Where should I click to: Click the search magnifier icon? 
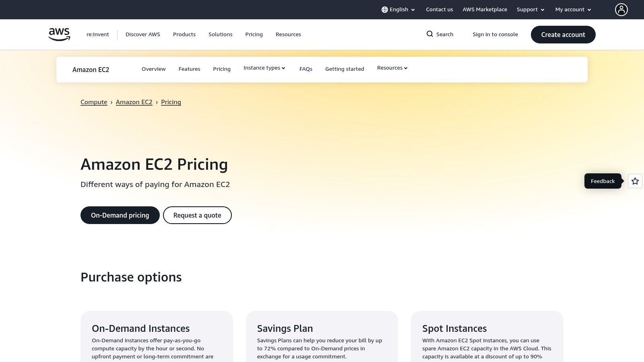430,34
